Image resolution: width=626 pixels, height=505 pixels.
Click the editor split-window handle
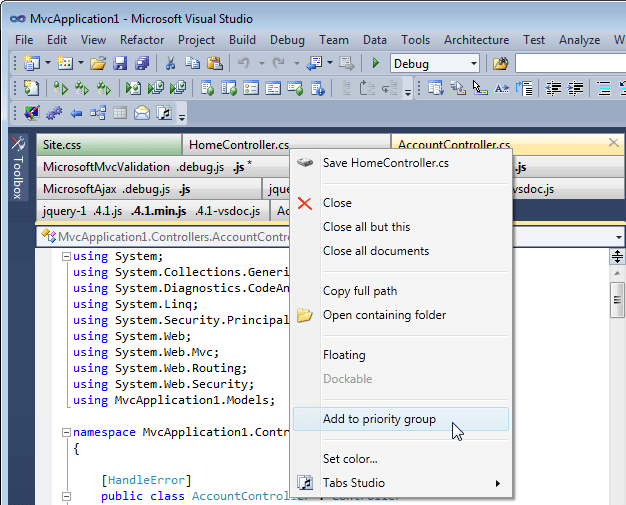pos(617,256)
